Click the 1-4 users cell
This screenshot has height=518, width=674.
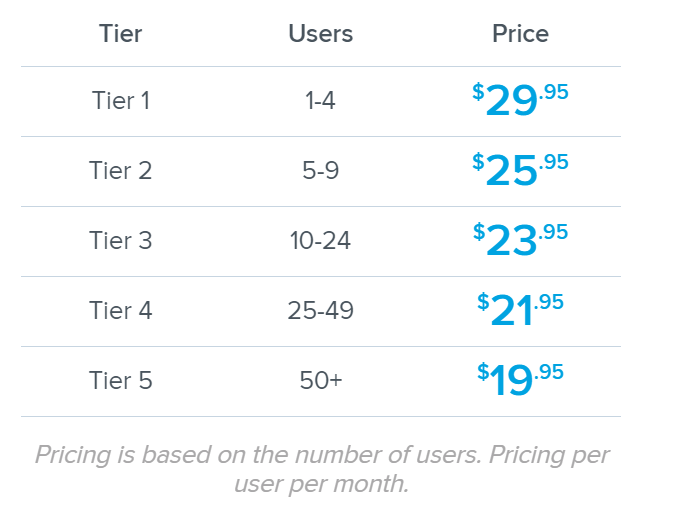click(320, 101)
